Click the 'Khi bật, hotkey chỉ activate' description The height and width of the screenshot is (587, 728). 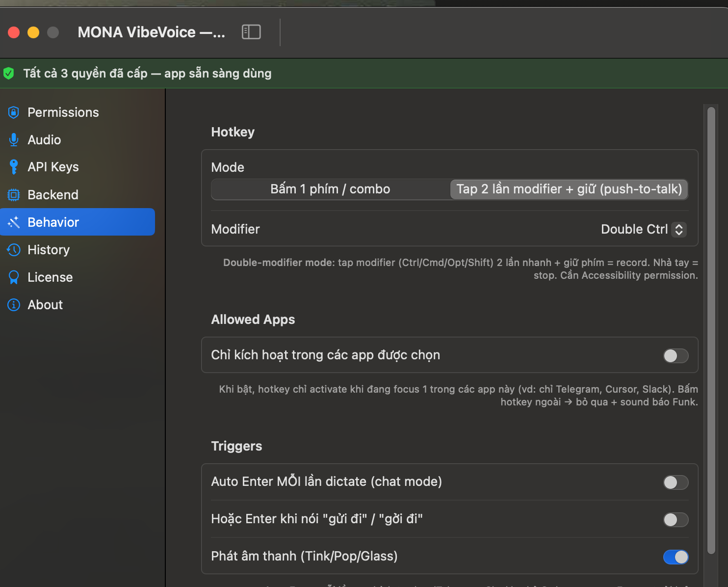[x=459, y=396]
